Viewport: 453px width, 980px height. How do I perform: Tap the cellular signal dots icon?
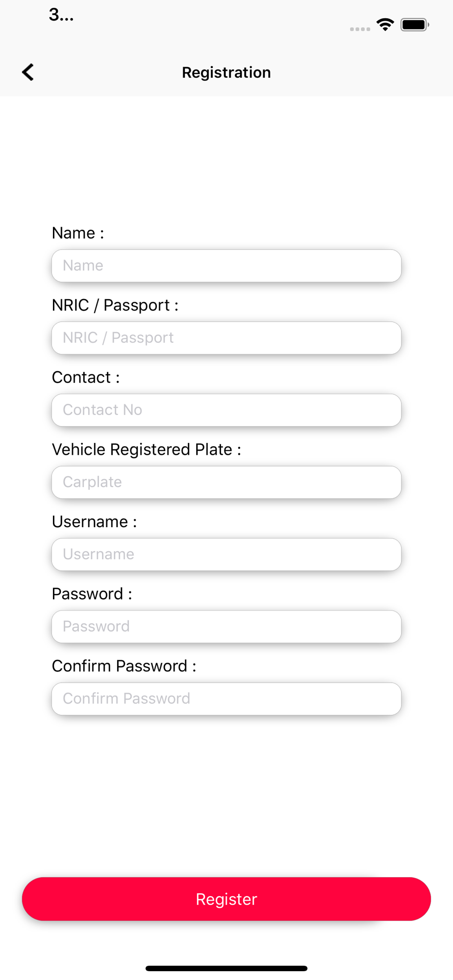pyautogui.click(x=360, y=29)
